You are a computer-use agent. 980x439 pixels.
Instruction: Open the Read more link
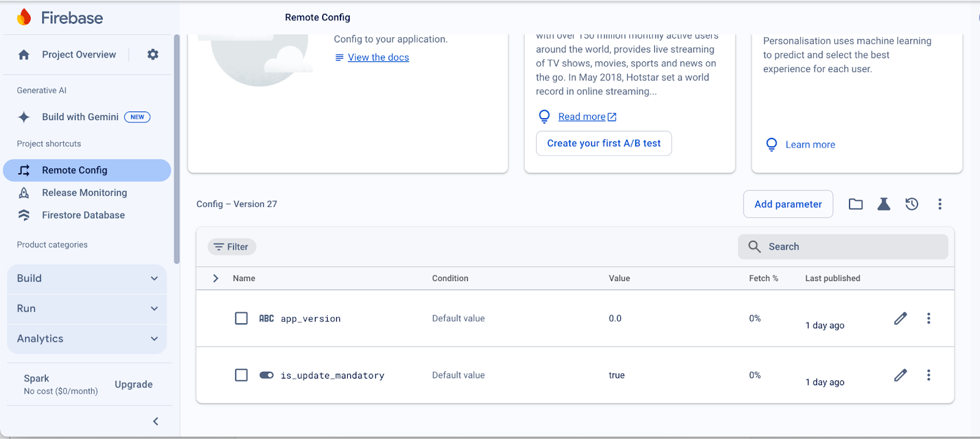[587, 116]
